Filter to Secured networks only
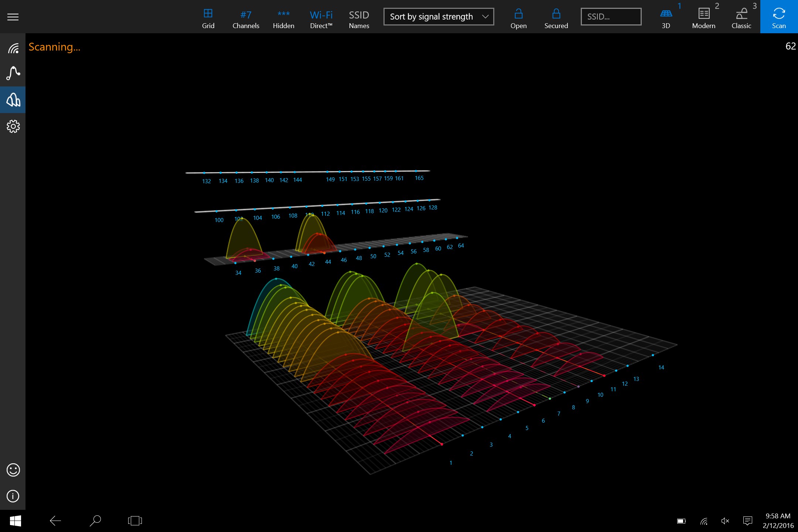The image size is (798, 532). 556,18
